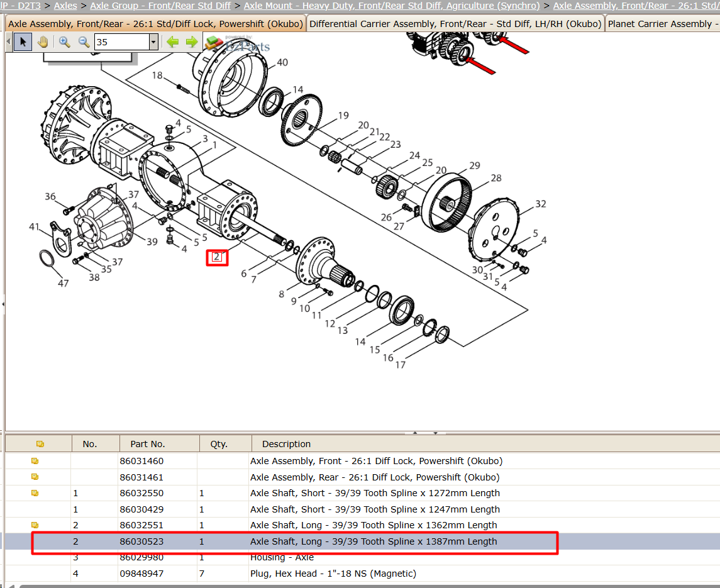Screen dimensions: 720x588
Task: Select callout 47 on the diagram
Action: [x=64, y=284]
